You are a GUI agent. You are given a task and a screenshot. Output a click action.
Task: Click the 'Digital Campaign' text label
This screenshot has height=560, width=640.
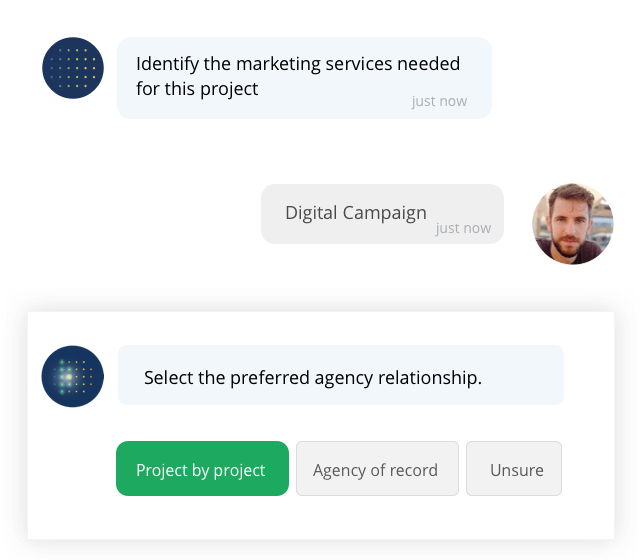356,213
